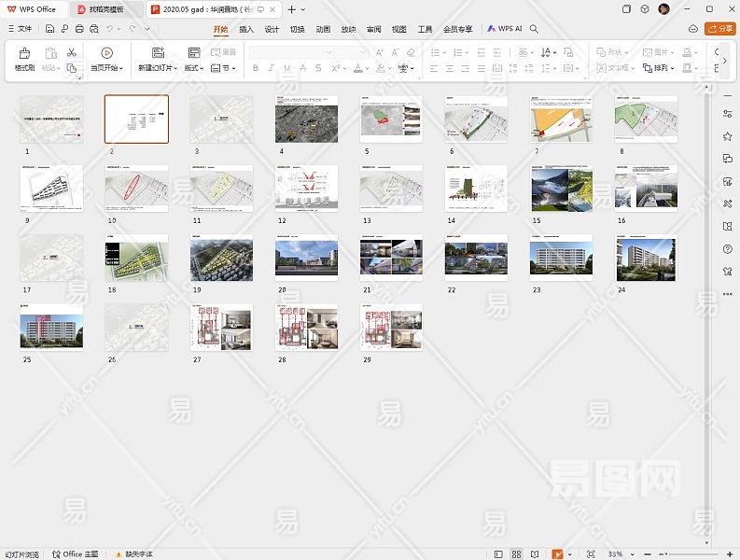Switch to slide sorter view in status bar

coord(516,553)
